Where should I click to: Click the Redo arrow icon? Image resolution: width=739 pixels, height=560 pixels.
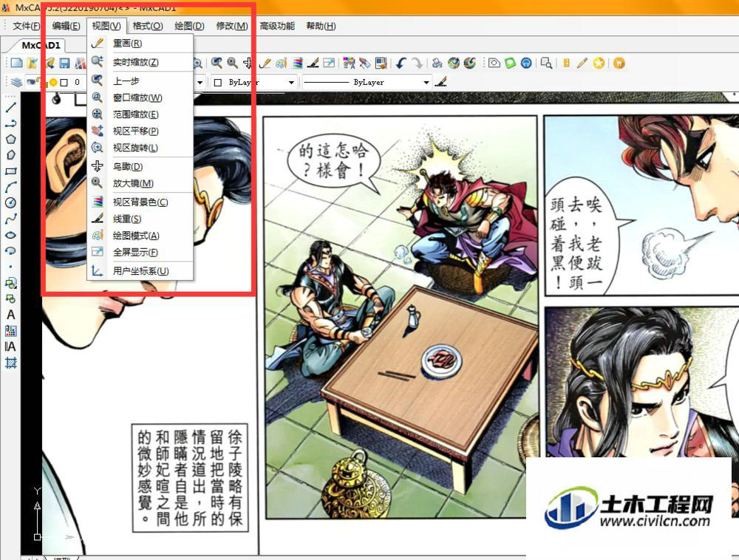point(417,63)
